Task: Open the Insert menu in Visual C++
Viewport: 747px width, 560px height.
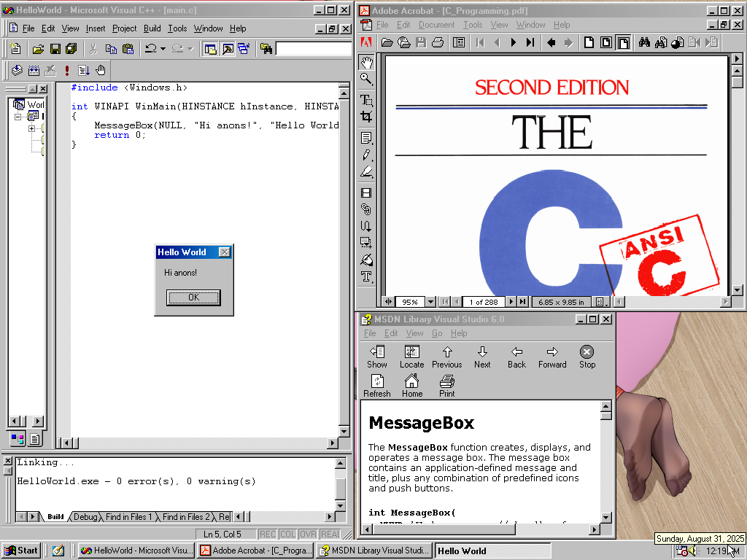Action: (x=96, y=28)
